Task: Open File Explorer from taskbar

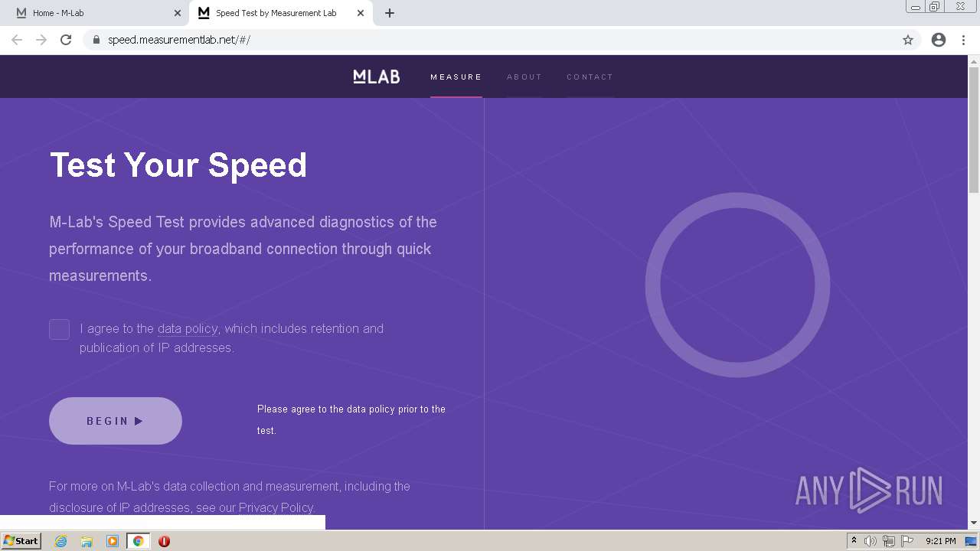Action: tap(87, 541)
